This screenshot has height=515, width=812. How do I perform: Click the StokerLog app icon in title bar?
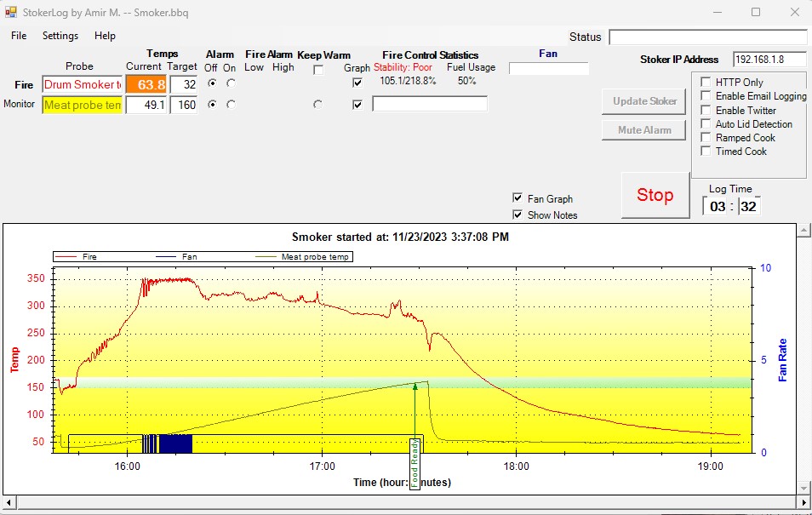(11, 13)
